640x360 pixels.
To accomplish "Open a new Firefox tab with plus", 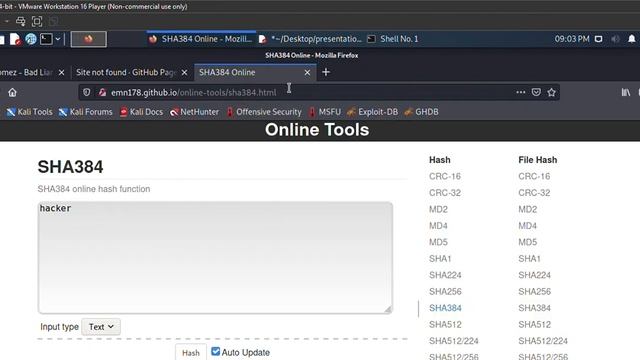I will tap(326, 72).
